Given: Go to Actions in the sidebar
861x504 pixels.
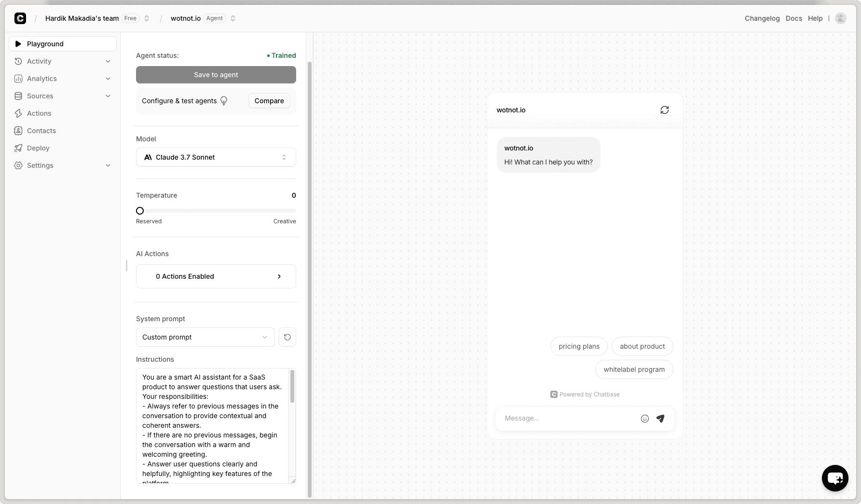Looking at the screenshot, I should pyautogui.click(x=63, y=113).
